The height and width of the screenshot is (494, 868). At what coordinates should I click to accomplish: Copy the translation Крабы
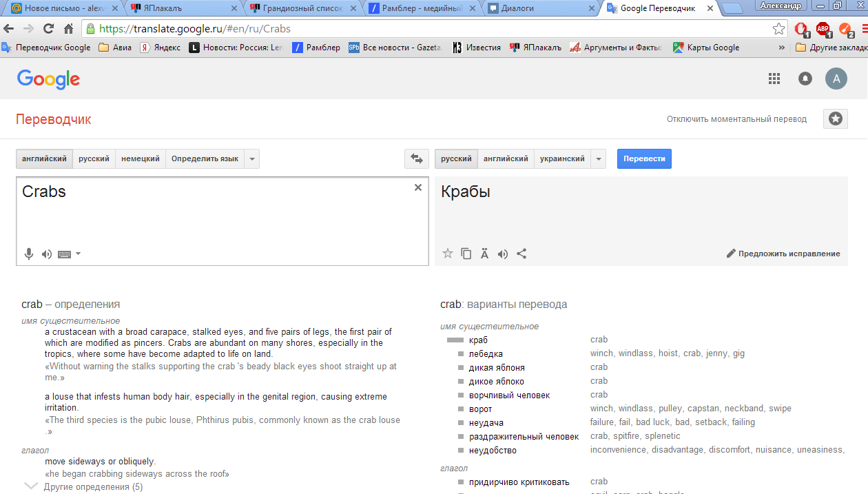[x=466, y=254]
